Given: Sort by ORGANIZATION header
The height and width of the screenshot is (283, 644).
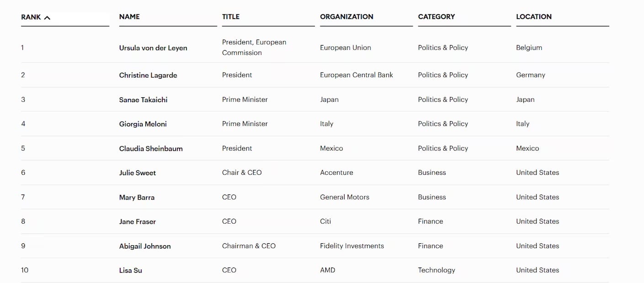Looking at the screenshot, I should pos(346,16).
